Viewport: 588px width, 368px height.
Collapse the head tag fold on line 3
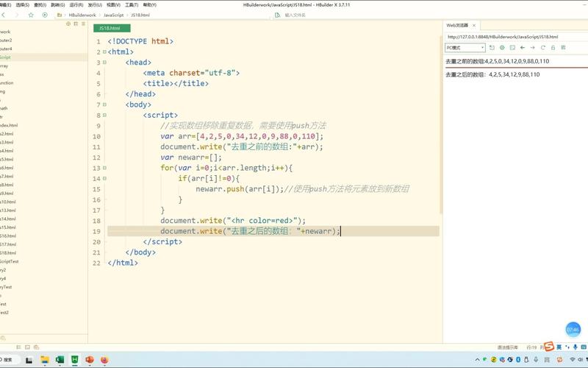pos(104,63)
